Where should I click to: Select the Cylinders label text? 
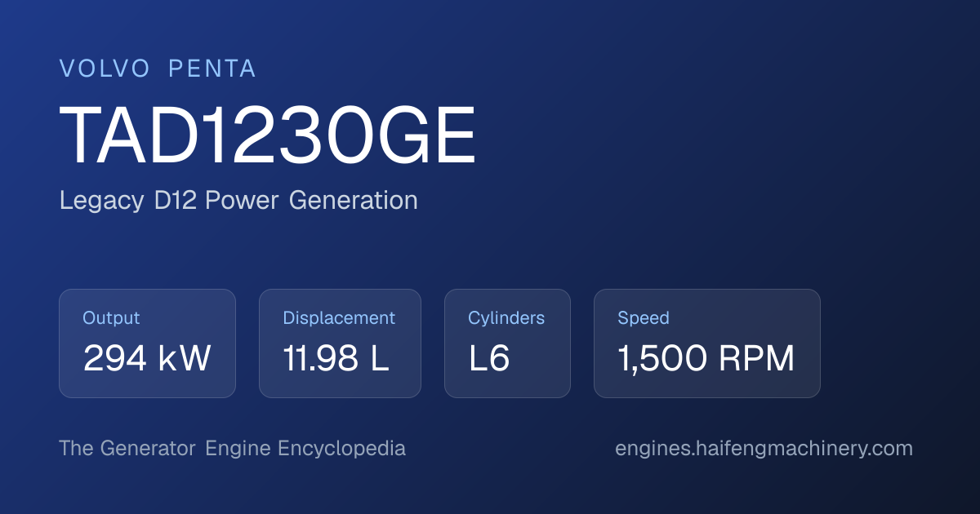[506, 318]
